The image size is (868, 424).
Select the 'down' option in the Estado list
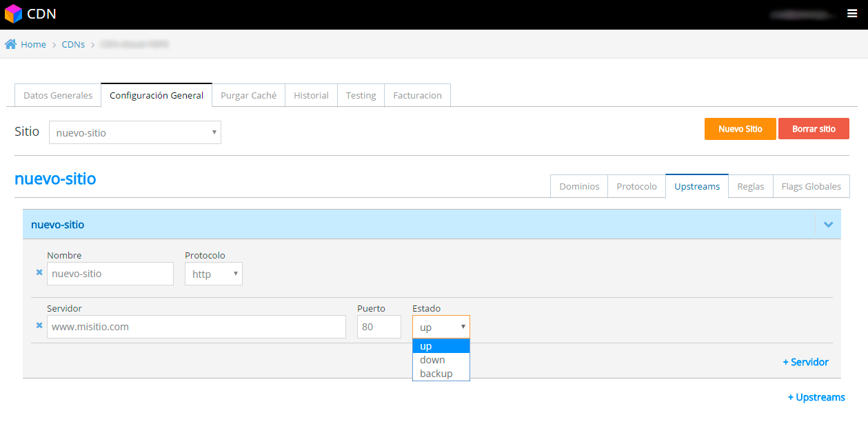pos(433,360)
